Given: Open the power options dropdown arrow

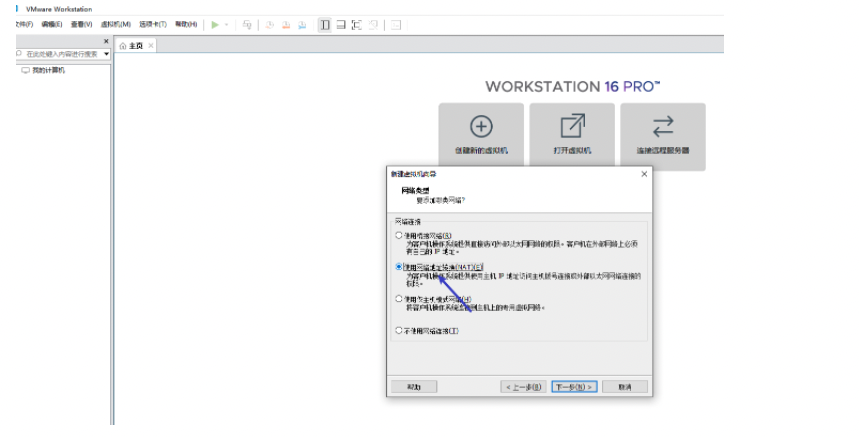Looking at the screenshot, I should 227,24.
